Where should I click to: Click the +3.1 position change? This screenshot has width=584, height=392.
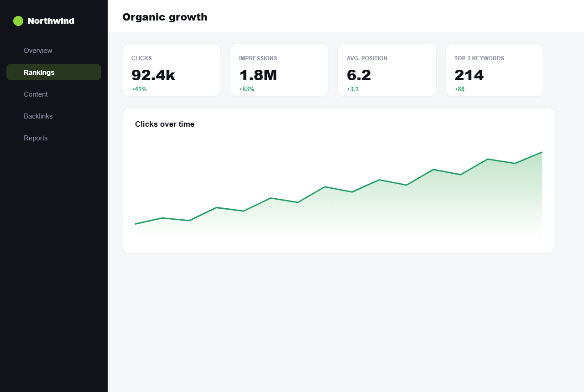tap(353, 89)
